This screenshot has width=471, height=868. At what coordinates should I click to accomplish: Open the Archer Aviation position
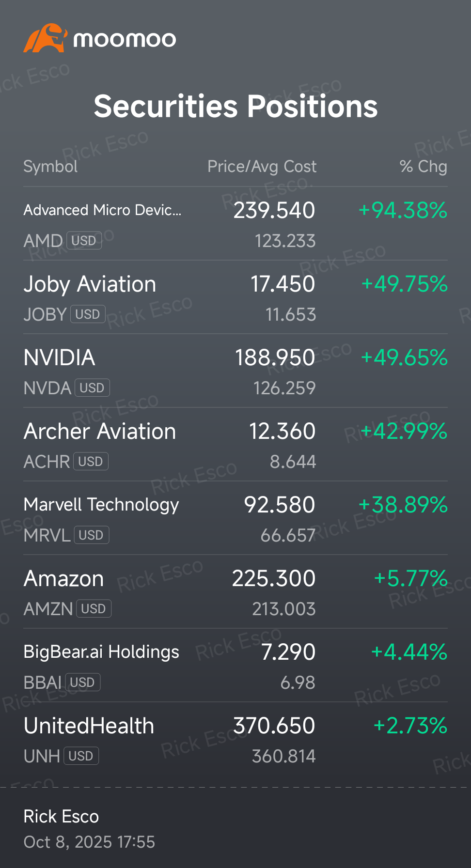pos(100,432)
